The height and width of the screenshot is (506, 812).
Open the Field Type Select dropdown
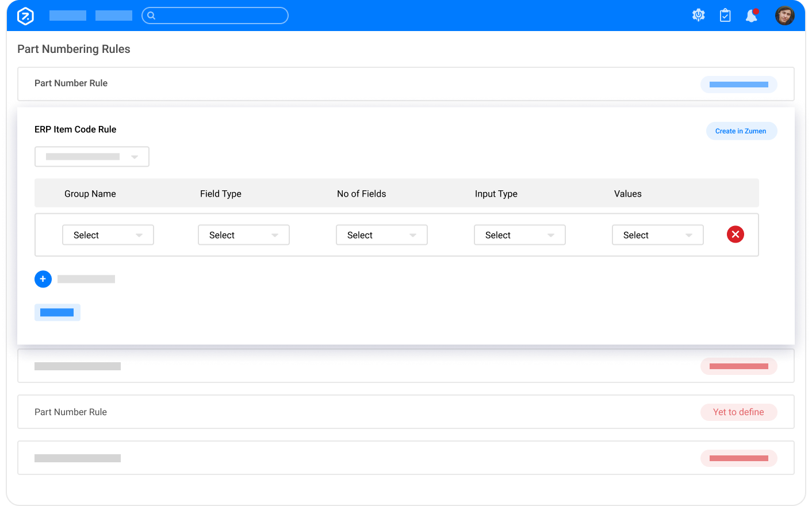[244, 235]
